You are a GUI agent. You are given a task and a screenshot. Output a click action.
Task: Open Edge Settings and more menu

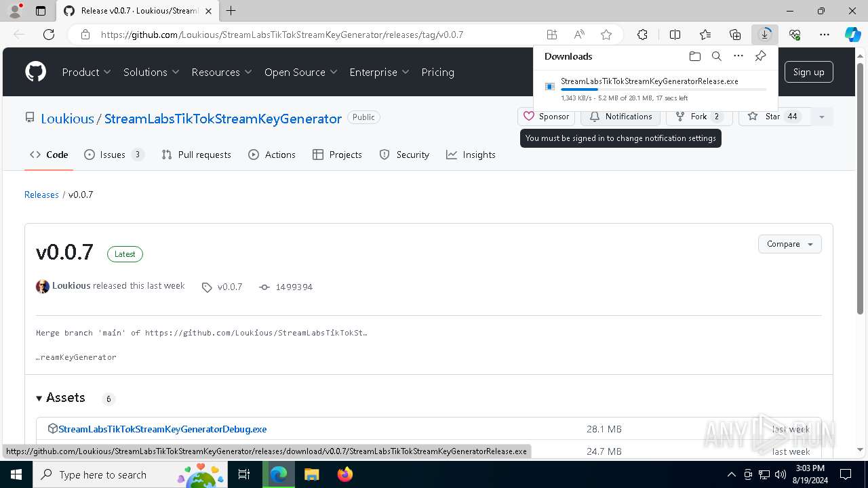(825, 35)
